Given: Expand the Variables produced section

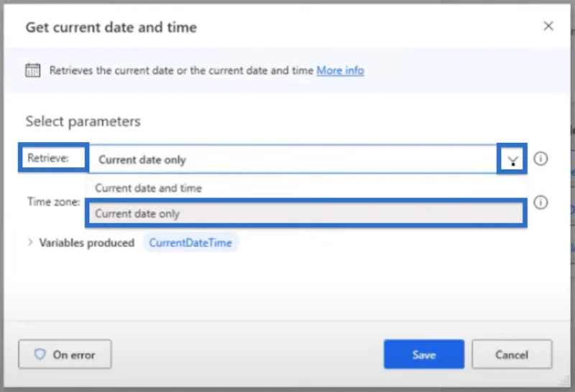Looking at the screenshot, I should 30,242.
